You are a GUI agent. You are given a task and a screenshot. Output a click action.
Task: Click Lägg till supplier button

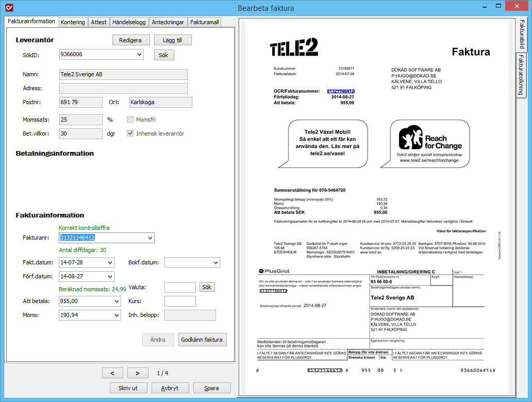(x=172, y=40)
